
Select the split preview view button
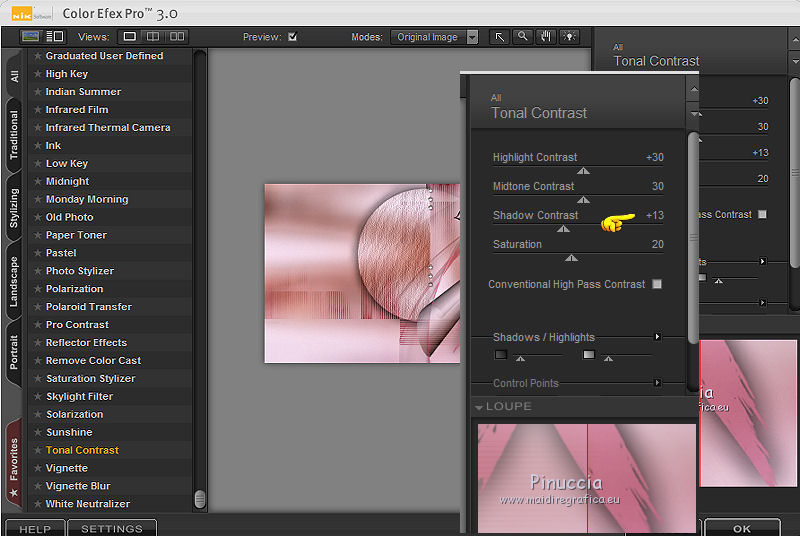click(153, 36)
